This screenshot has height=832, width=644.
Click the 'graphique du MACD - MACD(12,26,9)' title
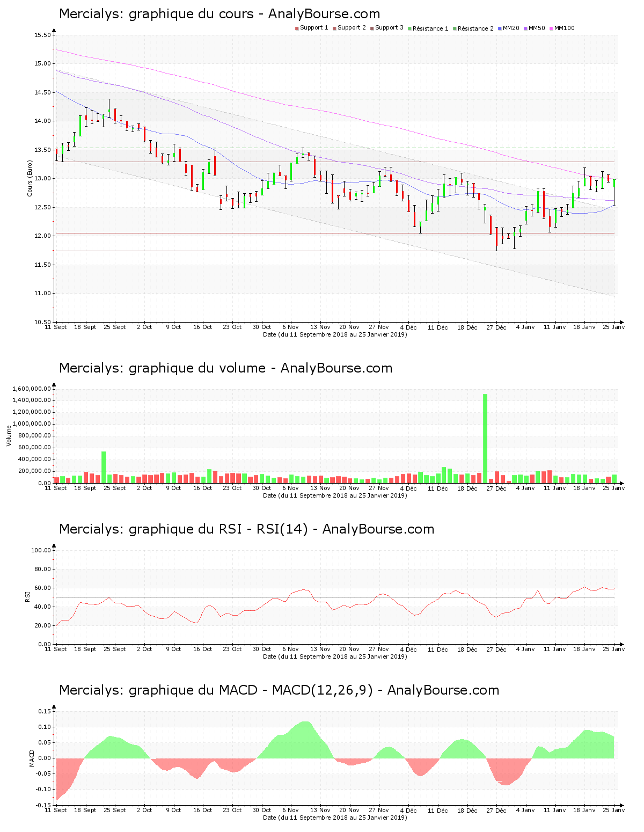(279, 690)
